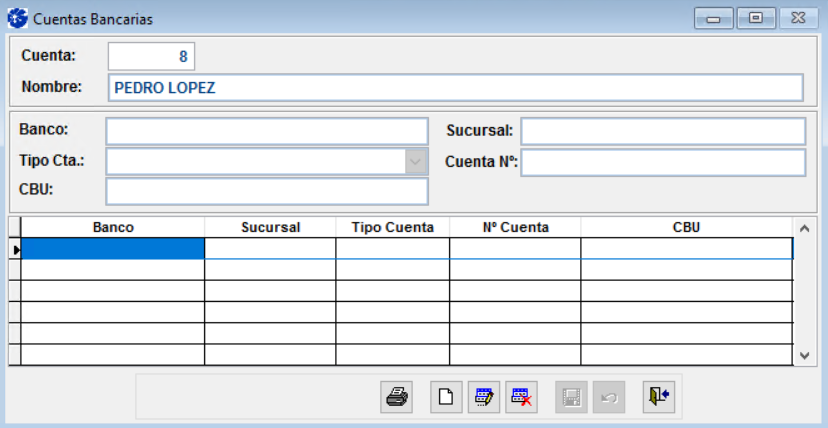Click the Sucursal text input field
Viewport: 828px width, 428px height.
click(x=662, y=131)
